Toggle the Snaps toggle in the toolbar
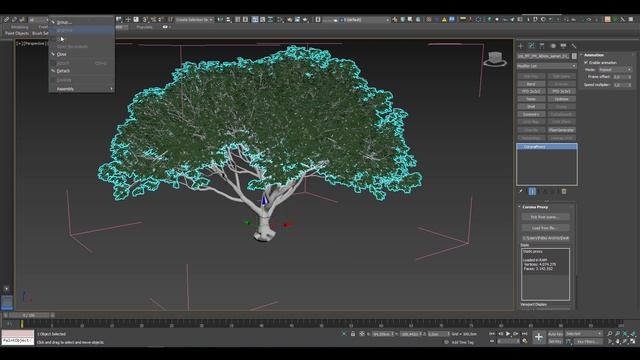This screenshot has height=360, width=640. [x=144, y=19]
